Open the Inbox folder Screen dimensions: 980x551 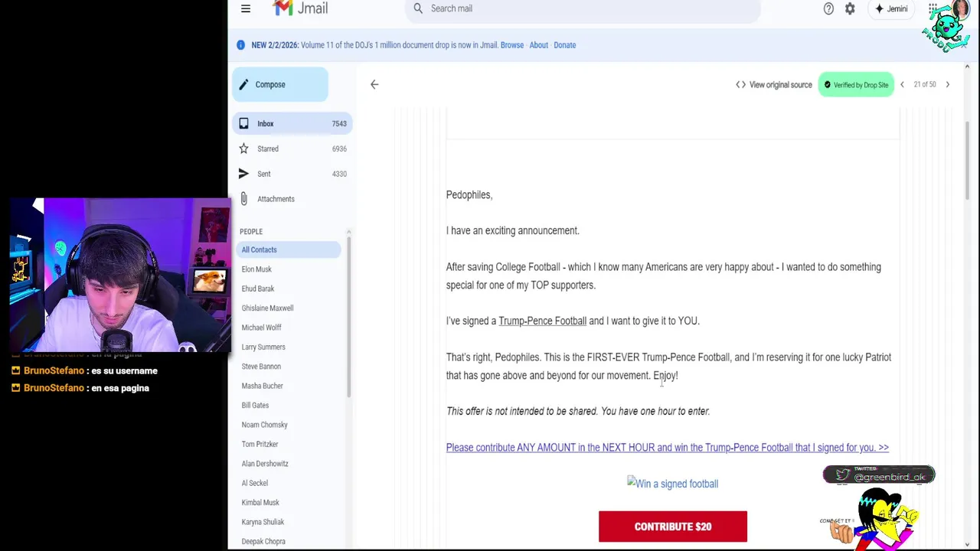point(292,123)
